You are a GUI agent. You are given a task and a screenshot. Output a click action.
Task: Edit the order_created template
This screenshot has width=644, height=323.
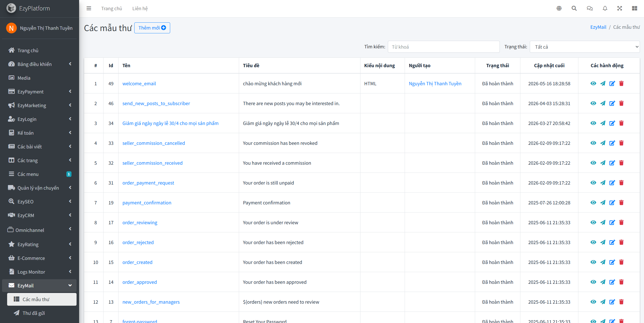tap(612, 262)
